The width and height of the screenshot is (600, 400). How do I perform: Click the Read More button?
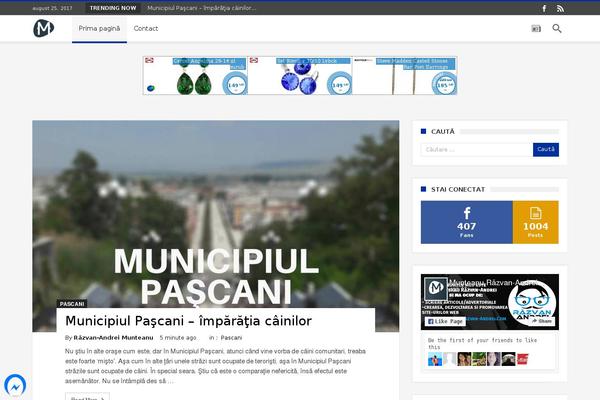tap(87, 397)
